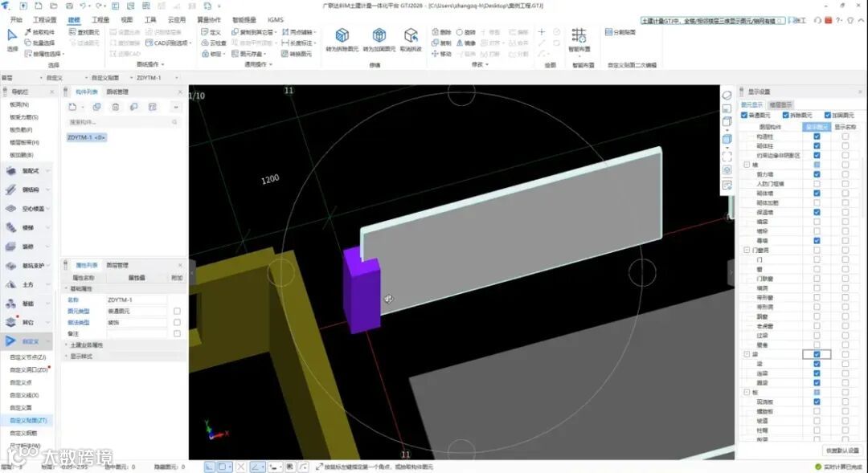Toggle display checkbox for 剪力墙 row
The height and width of the screenshot is (473, 868).
[817, 174]
